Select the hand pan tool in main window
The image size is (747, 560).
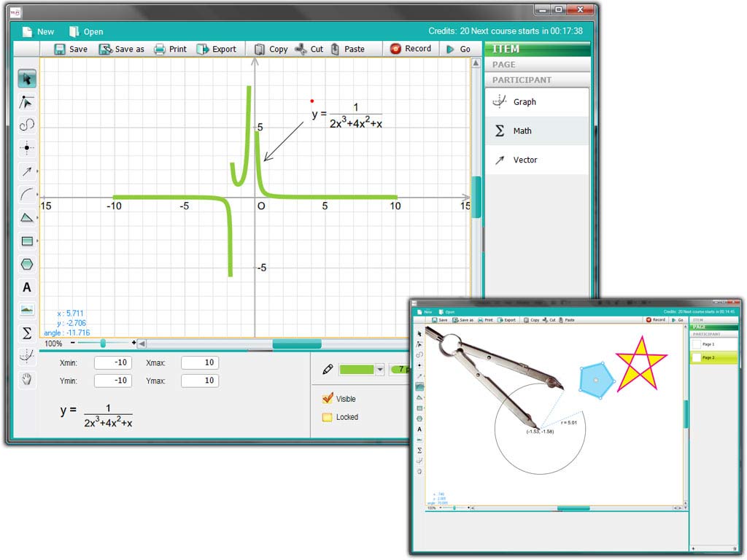pos(27,379)
